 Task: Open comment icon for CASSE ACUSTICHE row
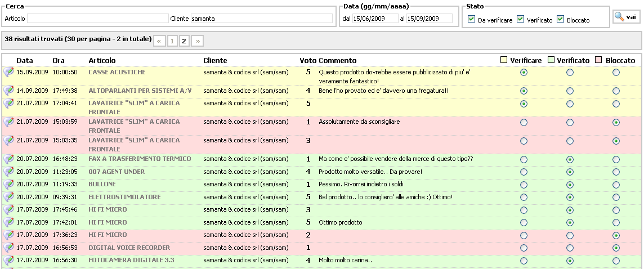coord(8,72)
